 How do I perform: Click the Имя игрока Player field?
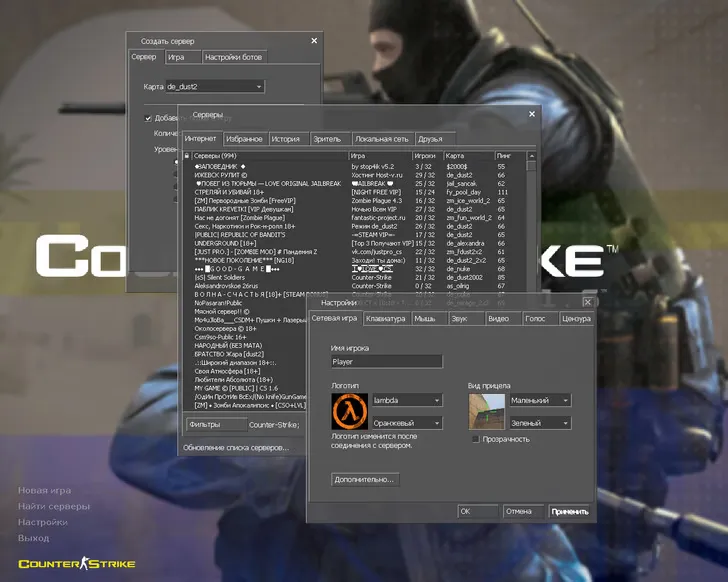(x=386, y=361)
